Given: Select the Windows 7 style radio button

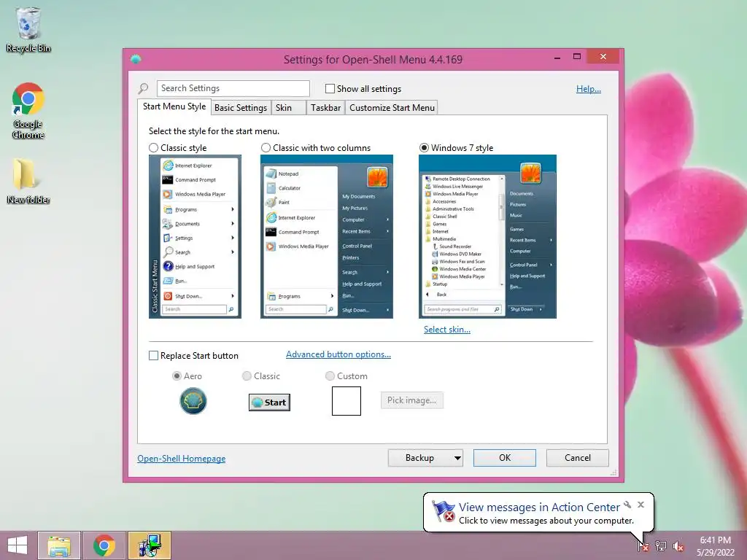Looking at the screenshot, I should pyautogui.click(x=424, y=147).
